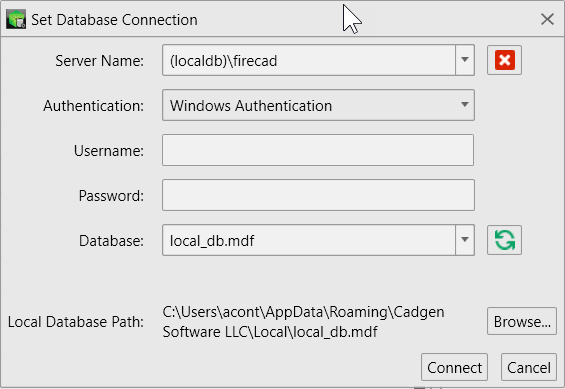This screenshot has width=565, height=389.
Task: Click the 'Set Database Connection' title text
Action: click(x=114, y=20)
